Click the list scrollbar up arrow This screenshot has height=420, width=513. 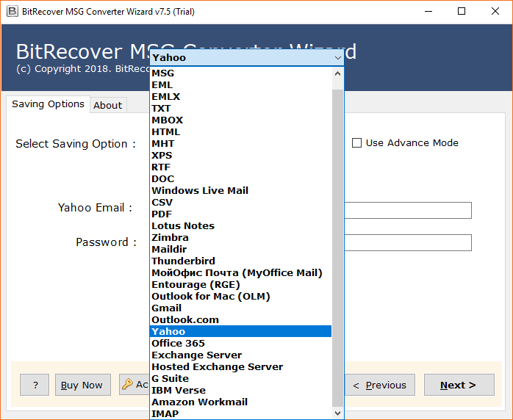coord(337,73)
